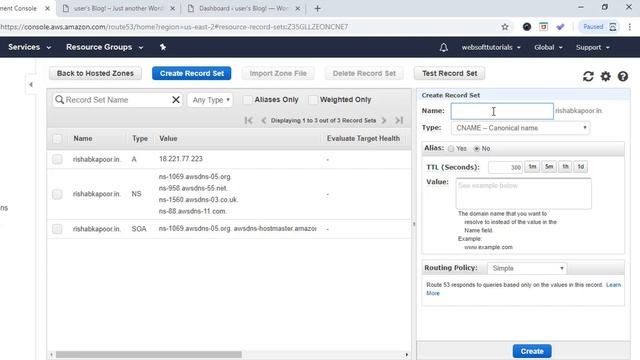Focus the Value text area

523,193
